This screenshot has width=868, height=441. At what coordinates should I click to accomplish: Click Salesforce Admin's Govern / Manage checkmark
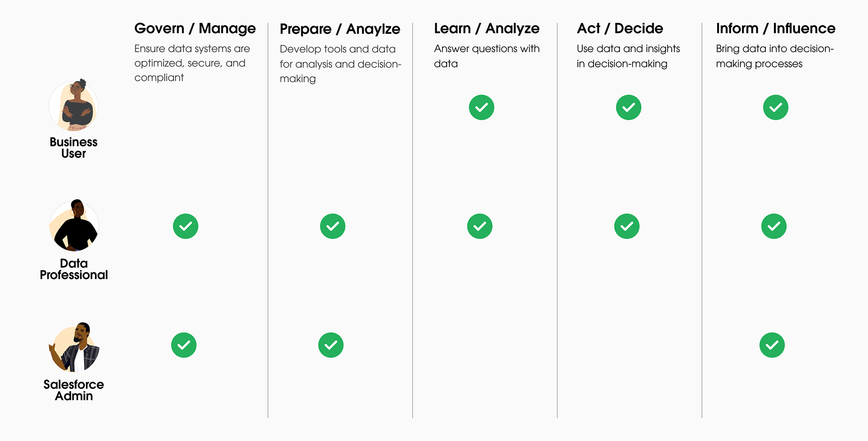[184, 345]
